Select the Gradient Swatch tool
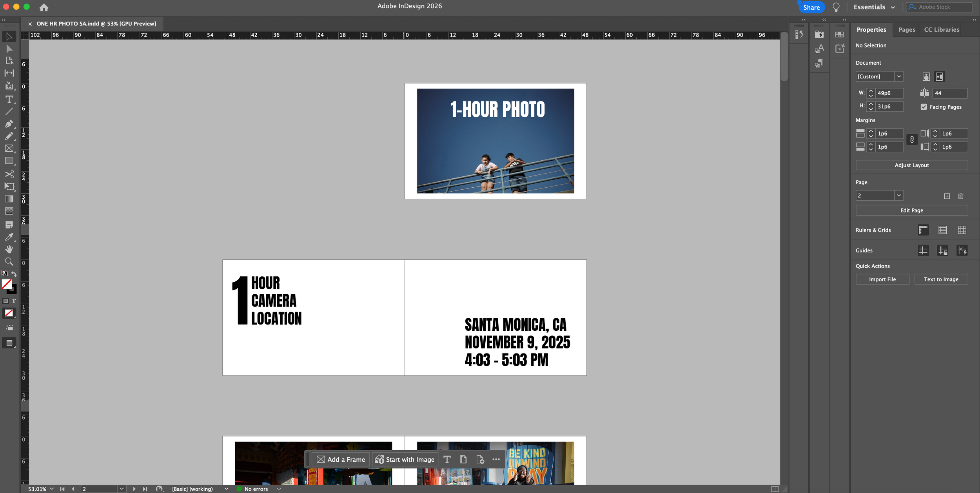The height and width of the screenshot is (493, 980). click(x=9, y=199)
